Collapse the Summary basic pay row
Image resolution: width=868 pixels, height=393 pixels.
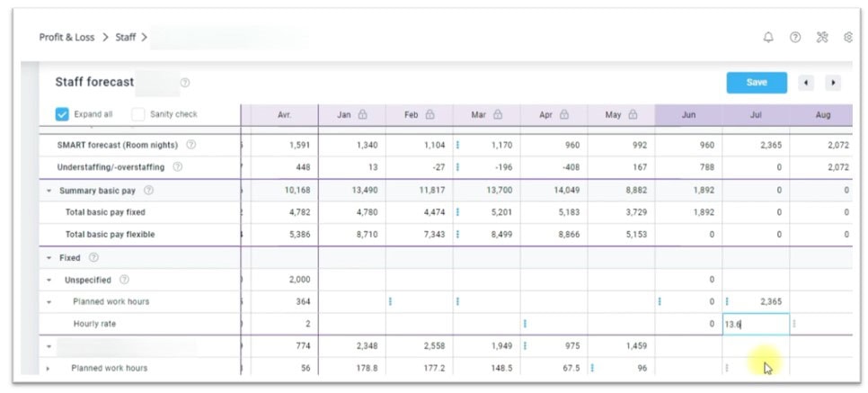click(49, 191)
